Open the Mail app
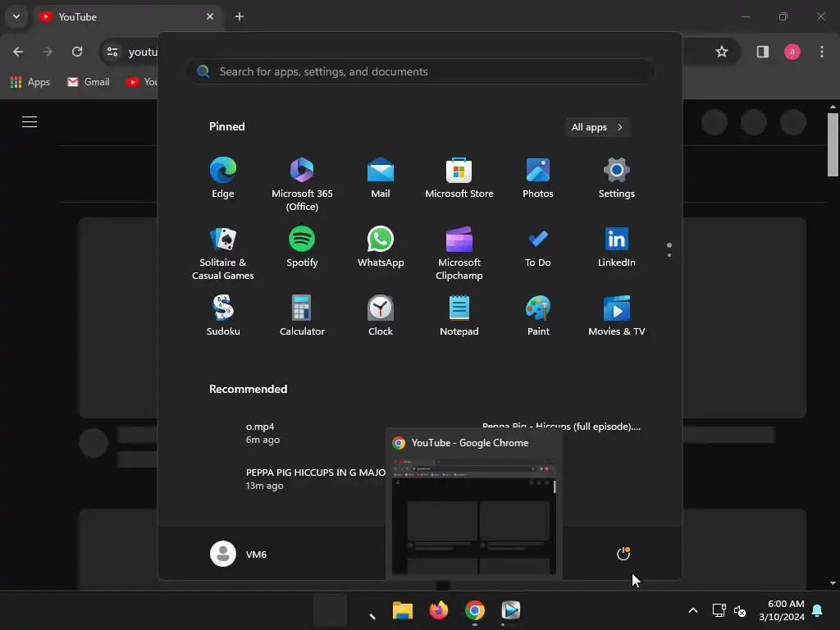The height and width of the screenshot is (630, 840). coord(381,178)
